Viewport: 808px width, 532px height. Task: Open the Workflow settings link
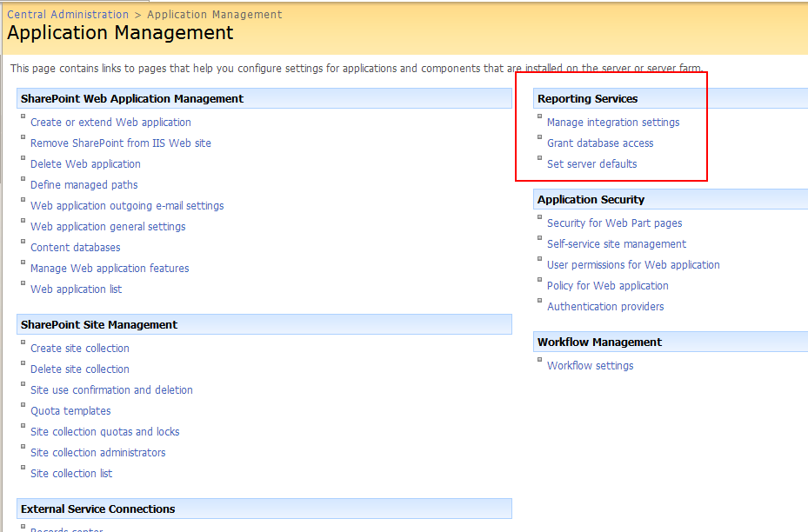point(591,366)
